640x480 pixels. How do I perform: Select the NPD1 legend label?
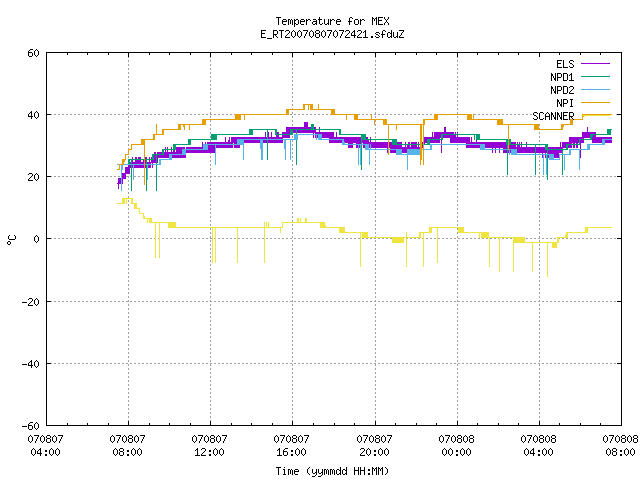pyautogui.click(x=562, y=77)
